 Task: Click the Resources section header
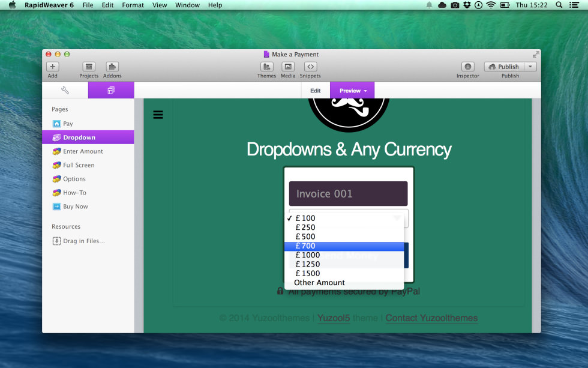point(66,226)
